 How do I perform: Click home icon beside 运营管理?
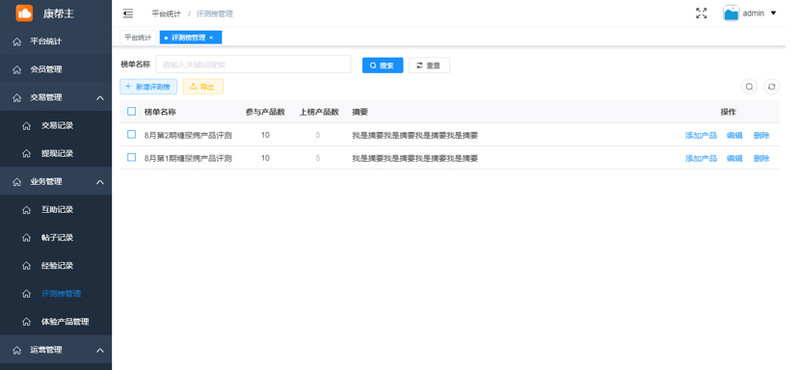tap(17, 350)
